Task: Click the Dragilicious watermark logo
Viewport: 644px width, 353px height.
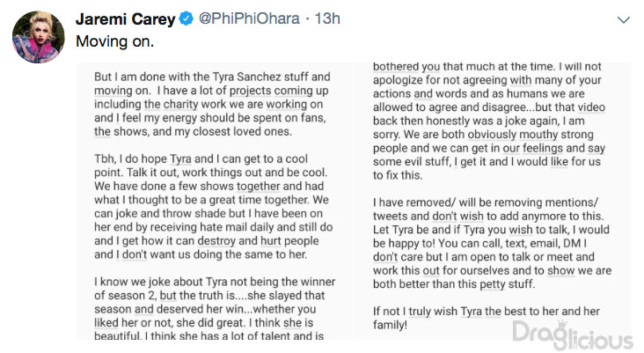Action: (573, 335)
